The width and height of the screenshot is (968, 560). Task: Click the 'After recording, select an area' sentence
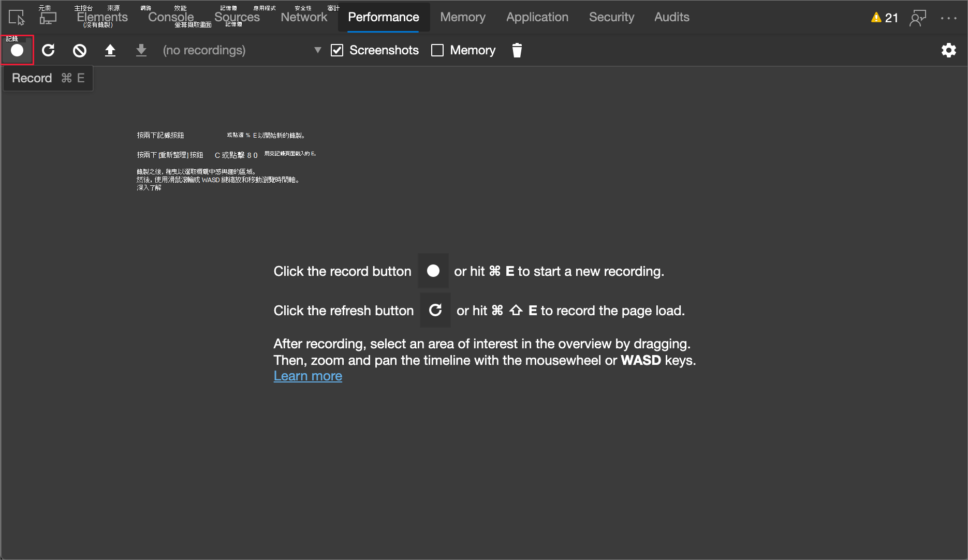482,344
